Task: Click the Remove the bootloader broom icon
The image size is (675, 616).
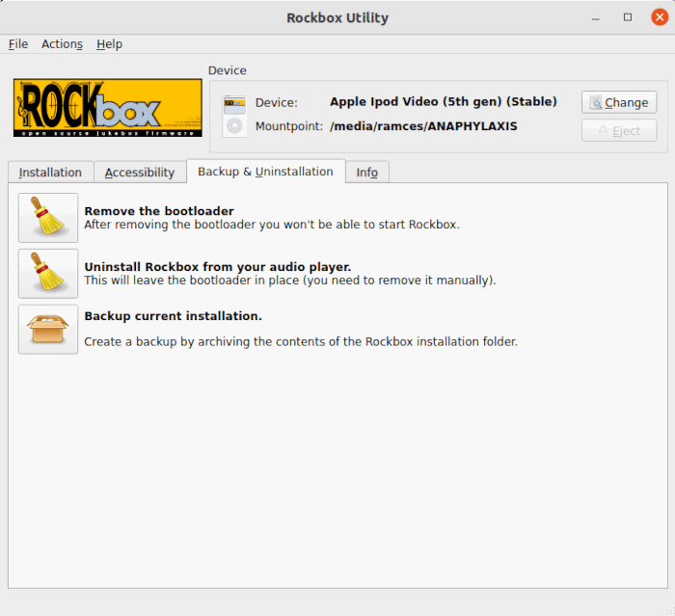Action: tap(48, 218)
